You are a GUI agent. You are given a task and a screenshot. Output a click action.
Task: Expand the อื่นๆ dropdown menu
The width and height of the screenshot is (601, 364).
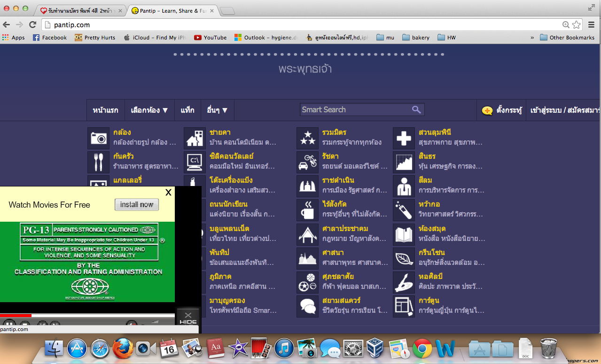point(218,110)
